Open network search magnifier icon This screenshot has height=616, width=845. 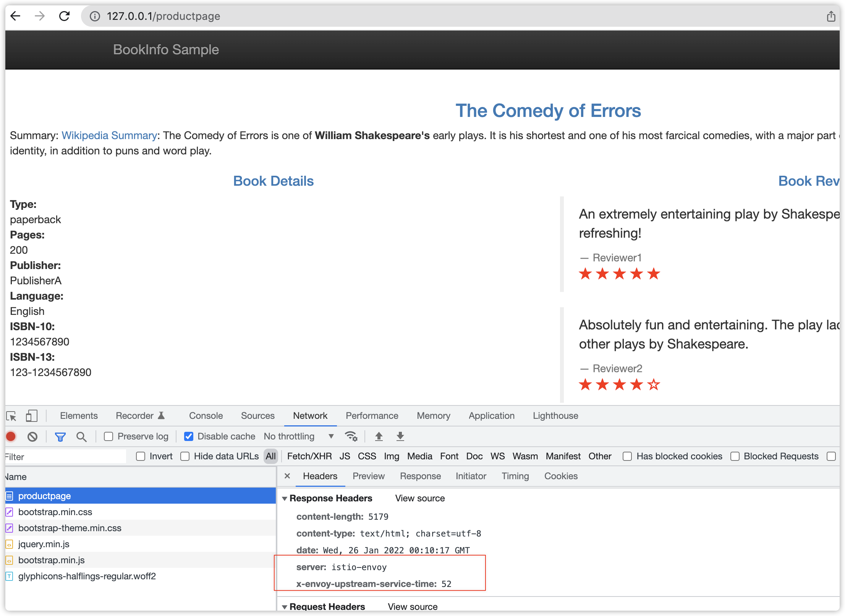tap(81, 436)
